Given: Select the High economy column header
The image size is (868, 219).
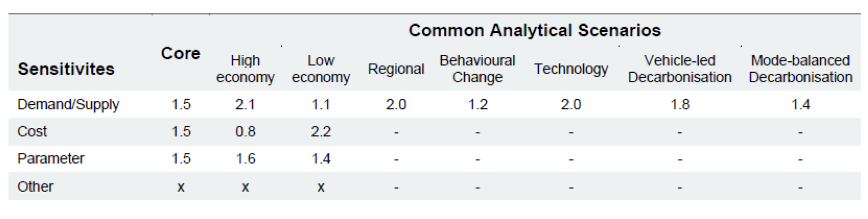Looking at the screenshot, I should 245,69.
